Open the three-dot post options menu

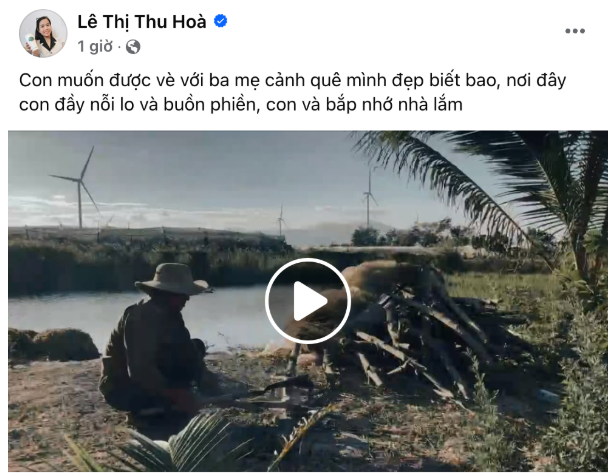click(x=575, y=31)
